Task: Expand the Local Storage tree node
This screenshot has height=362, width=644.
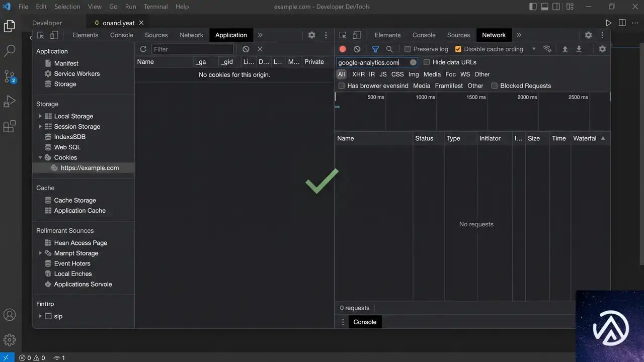Action: pyautogui.click(x=40, y=116)
